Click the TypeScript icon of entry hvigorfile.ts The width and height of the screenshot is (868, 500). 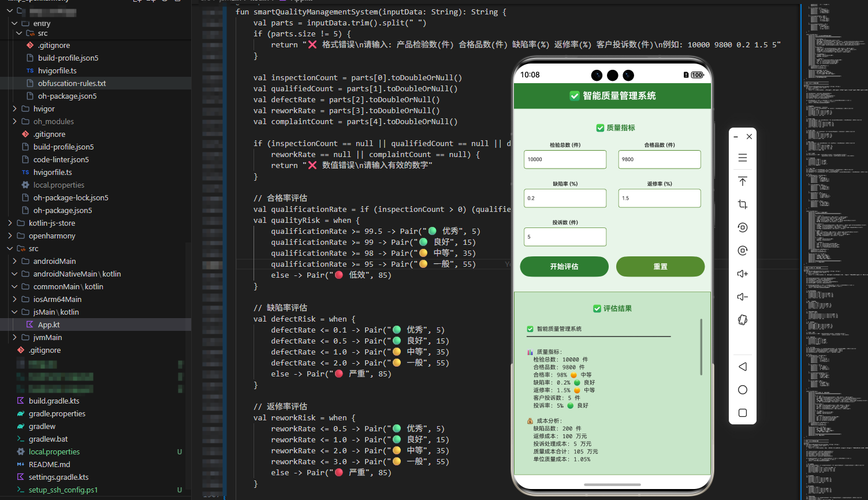[x=30, y=70]
